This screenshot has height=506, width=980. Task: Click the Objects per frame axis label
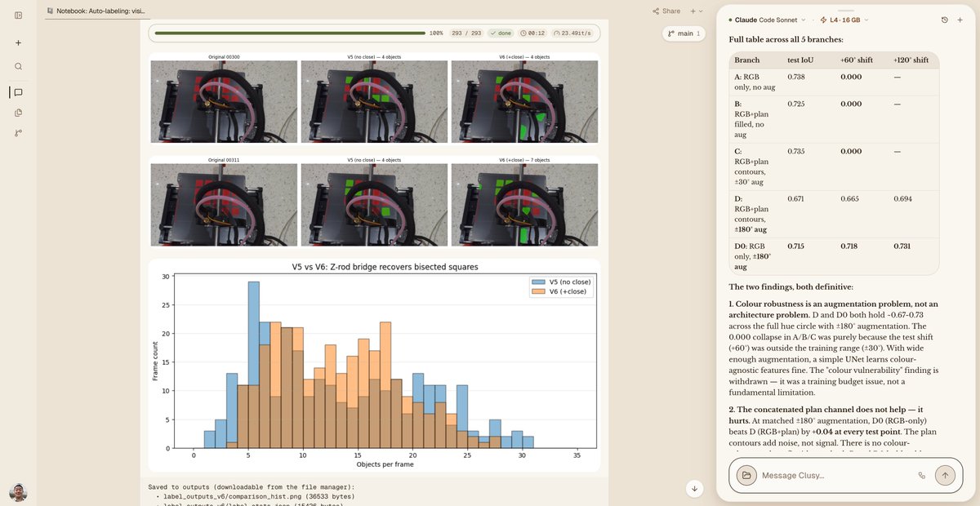385,464
